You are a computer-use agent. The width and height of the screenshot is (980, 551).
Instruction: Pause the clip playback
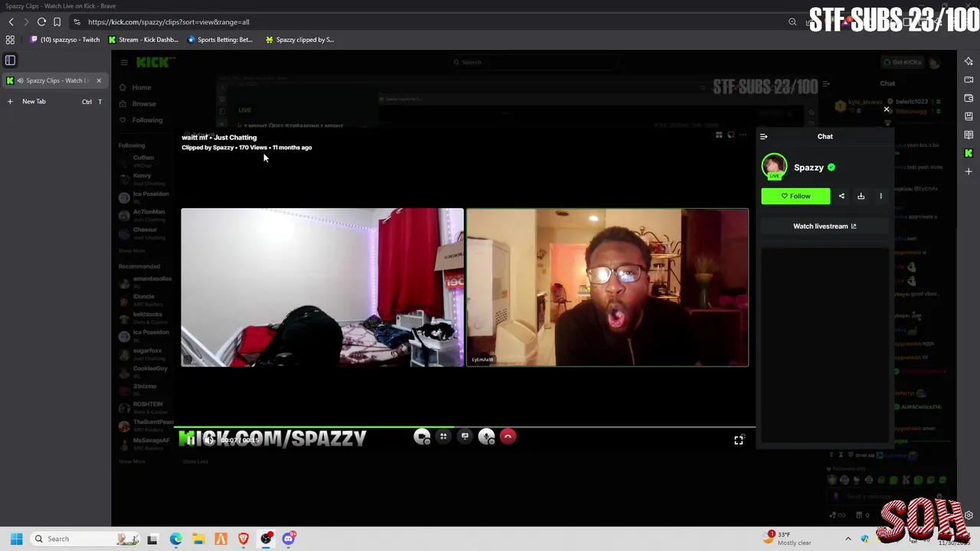pos(190,440)
